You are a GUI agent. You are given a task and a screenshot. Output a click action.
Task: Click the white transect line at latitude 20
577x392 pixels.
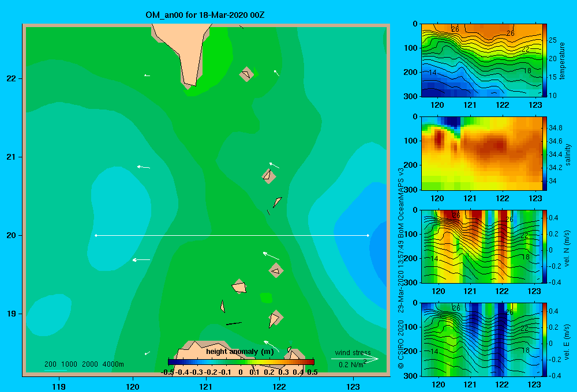click(x=232, y=235)
